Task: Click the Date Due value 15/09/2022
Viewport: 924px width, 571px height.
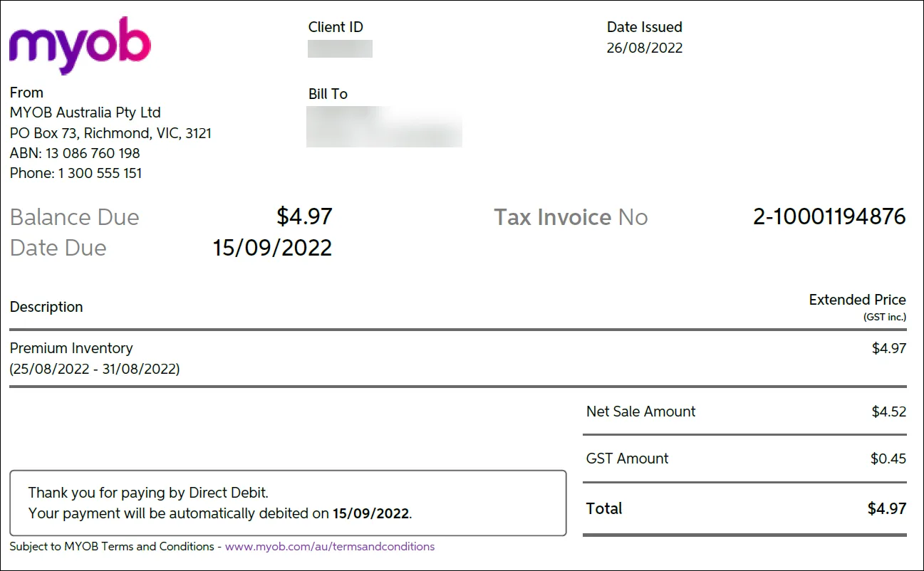Action: tap(272, 248)
